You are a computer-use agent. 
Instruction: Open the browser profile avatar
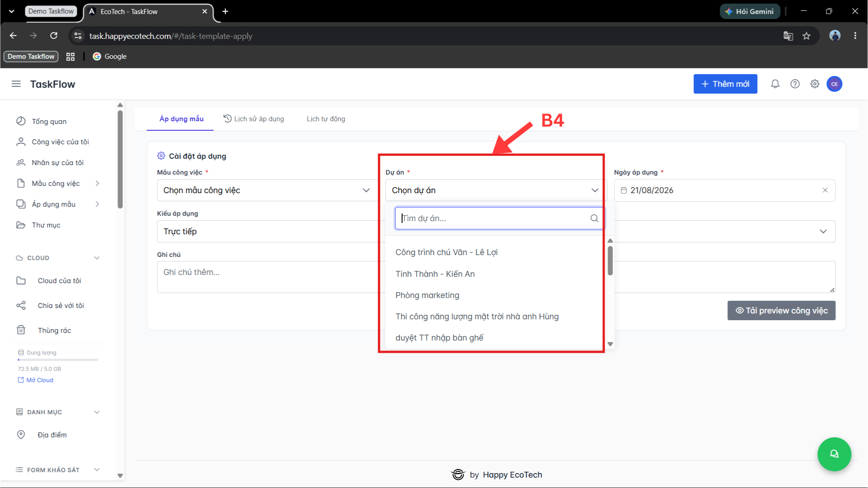coord(835,36)
